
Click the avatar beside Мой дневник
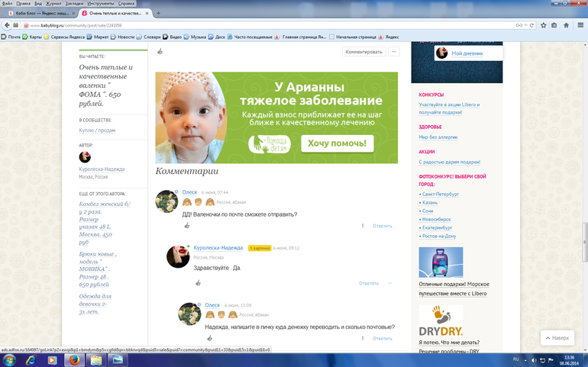point(441,53)
